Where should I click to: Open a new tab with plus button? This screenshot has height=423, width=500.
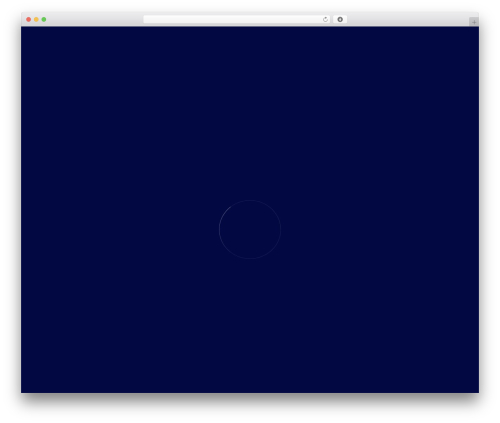pos(474,22)
